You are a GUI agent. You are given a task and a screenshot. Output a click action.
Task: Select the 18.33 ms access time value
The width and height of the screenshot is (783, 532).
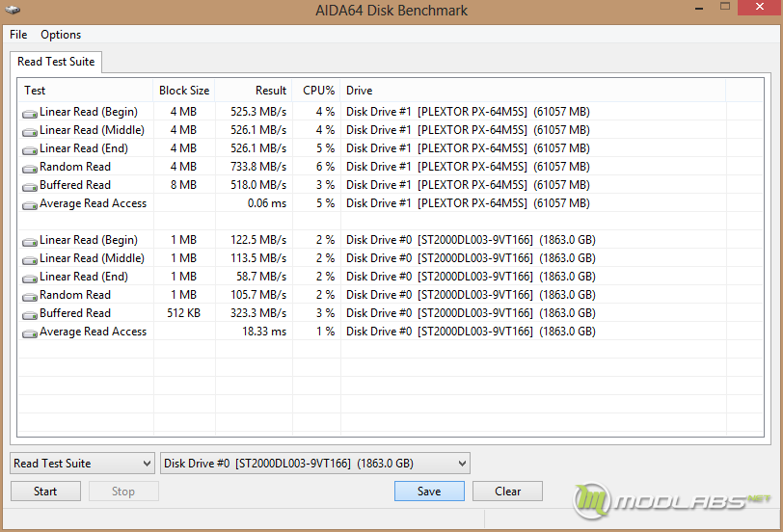264,331
